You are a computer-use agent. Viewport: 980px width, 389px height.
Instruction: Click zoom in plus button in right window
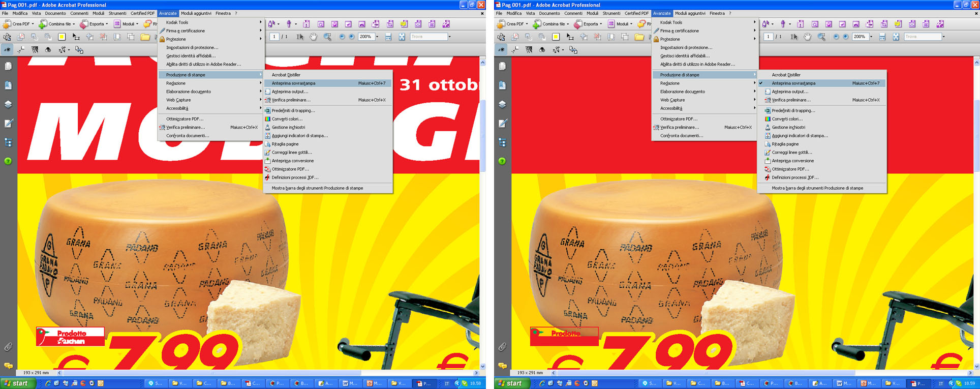(845, 37)
